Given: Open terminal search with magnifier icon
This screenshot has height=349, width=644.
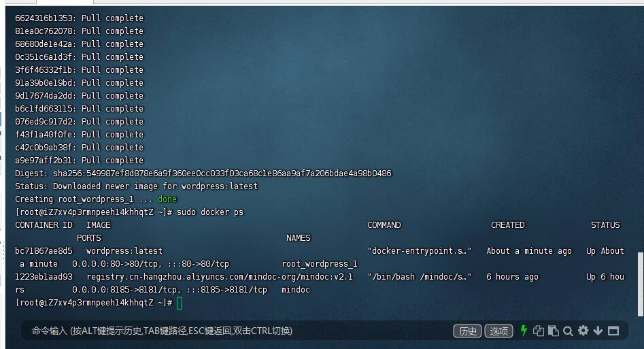Looking at the screenshot, I should pyautogui.click(x=568, y=331).
